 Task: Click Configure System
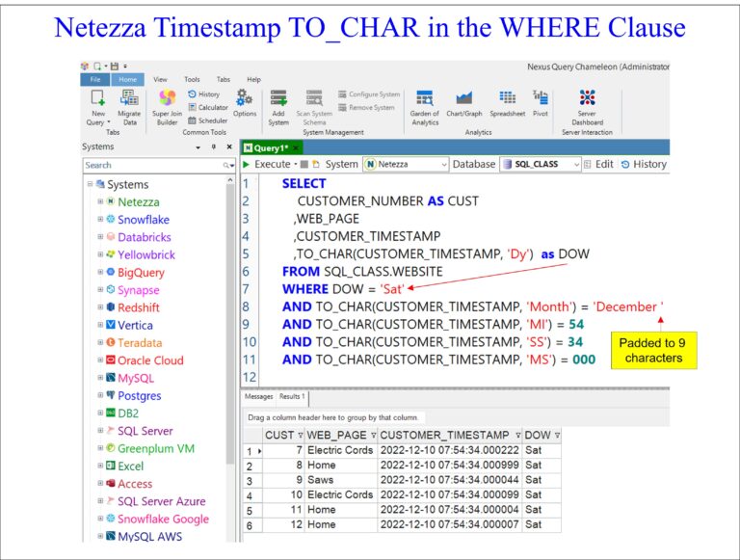[x=369, y=94]
